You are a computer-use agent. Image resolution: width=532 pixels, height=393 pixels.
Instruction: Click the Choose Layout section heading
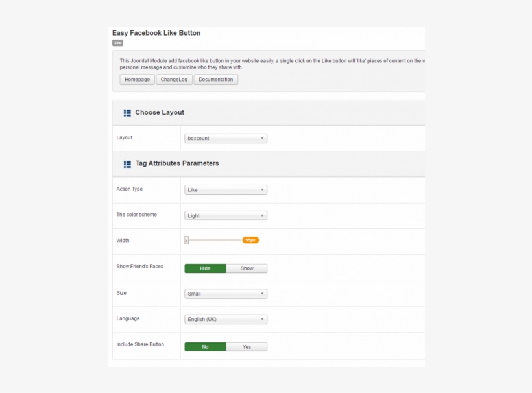click(160, 112)
